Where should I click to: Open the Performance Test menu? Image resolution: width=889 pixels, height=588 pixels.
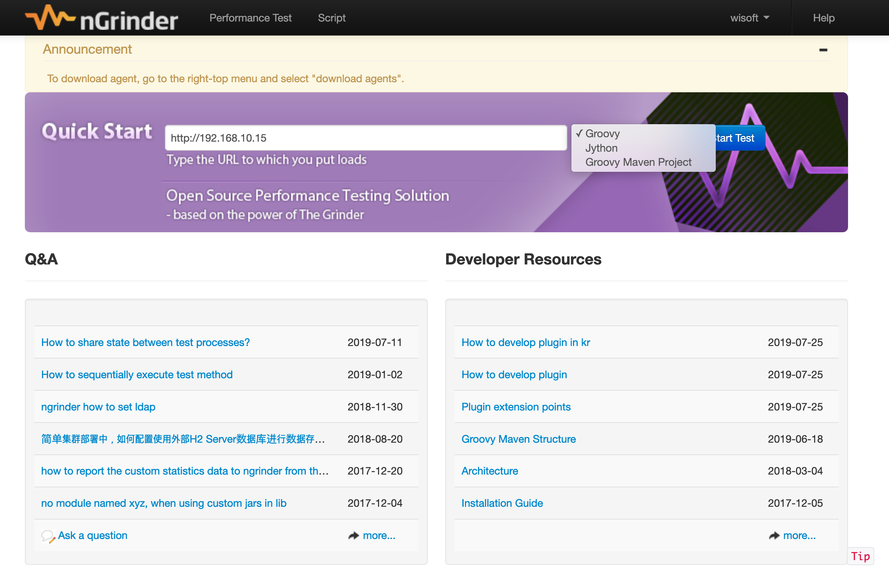(x=250, y=18)
